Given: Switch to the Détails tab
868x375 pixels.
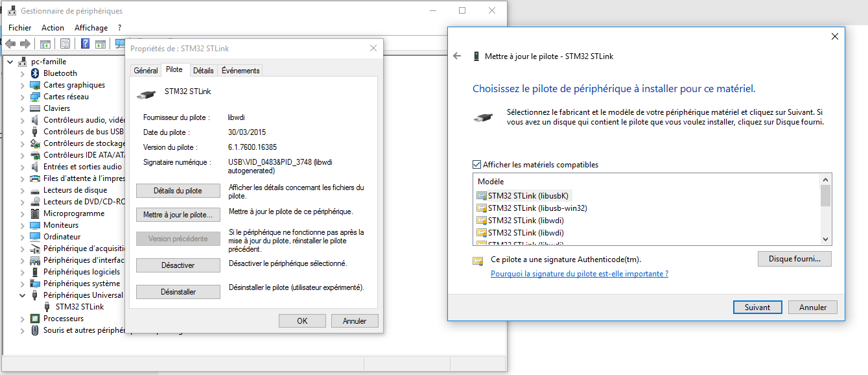Looking at the screenshot, I should (204, 71).
